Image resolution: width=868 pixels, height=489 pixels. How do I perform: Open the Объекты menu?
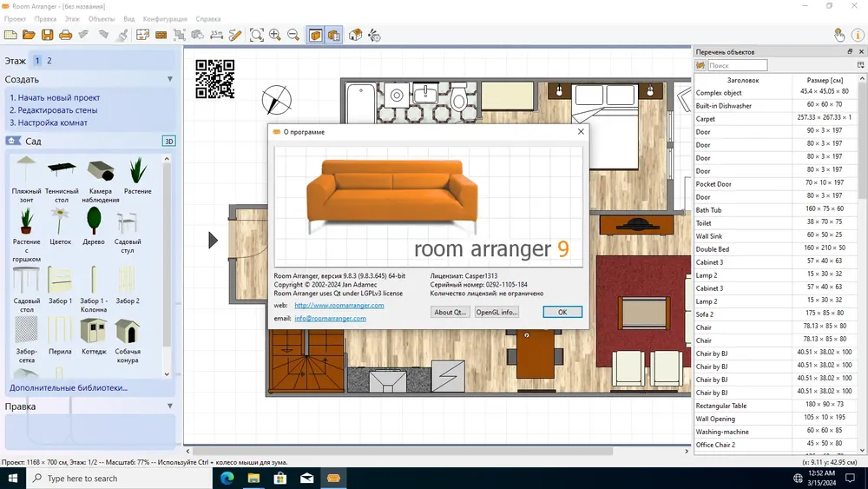pos(102,19)
